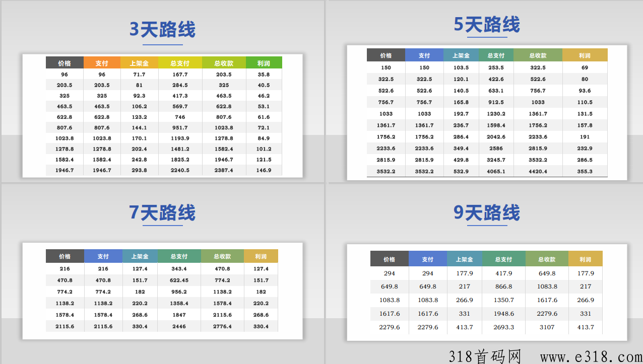Click cell value 866.8

pos(504,286)
